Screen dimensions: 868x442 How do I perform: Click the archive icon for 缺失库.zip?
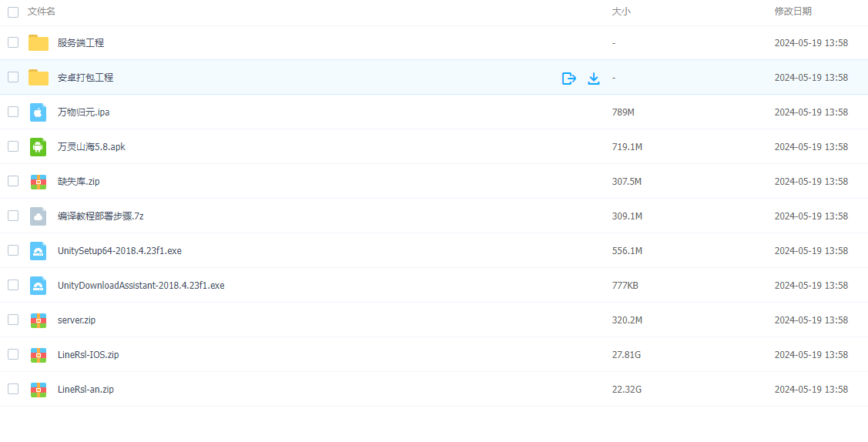click(x=39, y=182)
